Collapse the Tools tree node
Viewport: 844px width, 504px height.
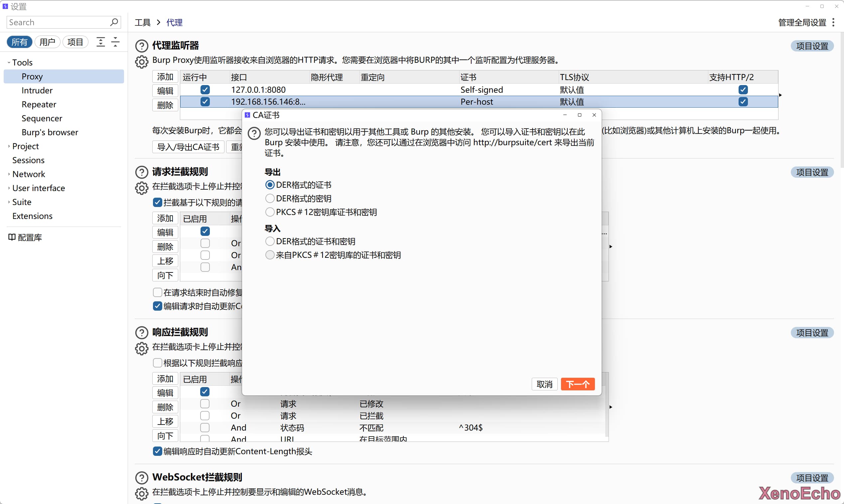[x=9, y=62]
